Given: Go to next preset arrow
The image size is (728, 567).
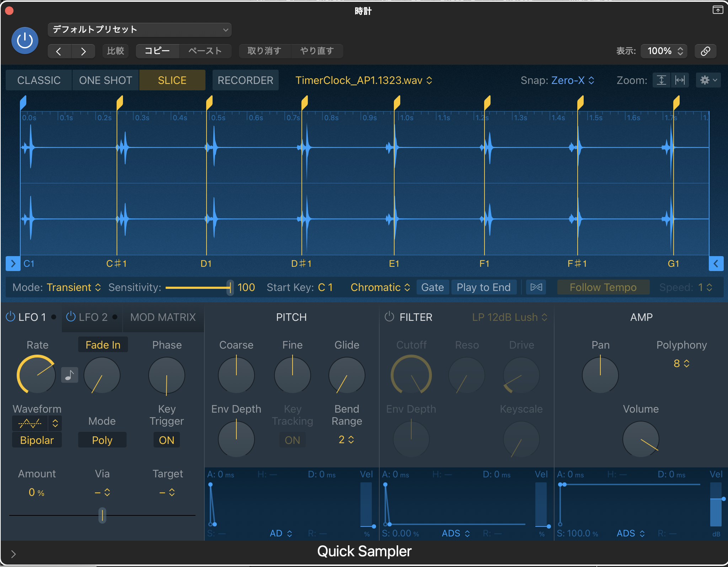Looking at the screenshot, I should tap(83, 51).
